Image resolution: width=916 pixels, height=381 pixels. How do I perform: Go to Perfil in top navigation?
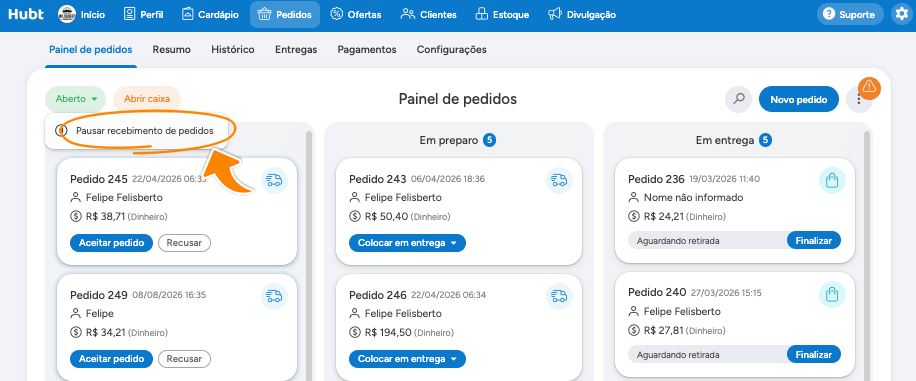144,15
